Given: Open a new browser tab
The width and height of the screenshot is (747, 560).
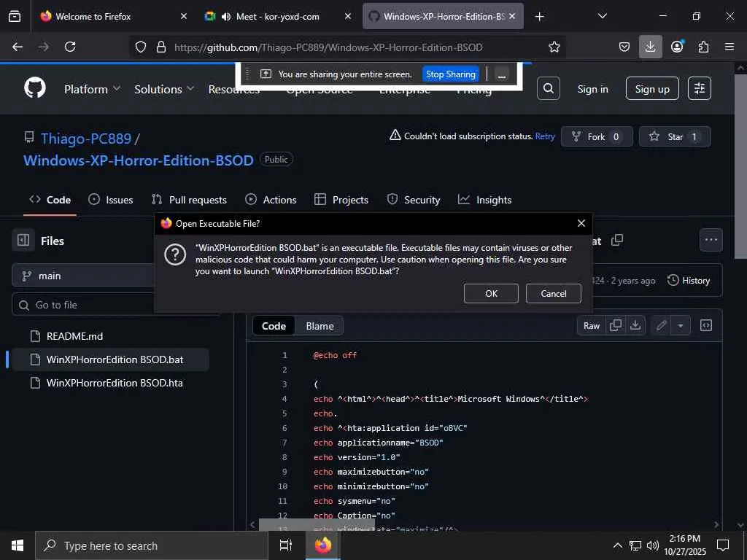Looking at the screenshot, I should click(539, 17).
